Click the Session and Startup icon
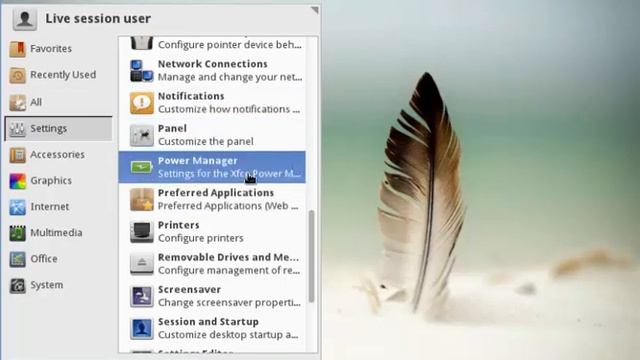This screenshot has width=640, height=360. (142, 328)
